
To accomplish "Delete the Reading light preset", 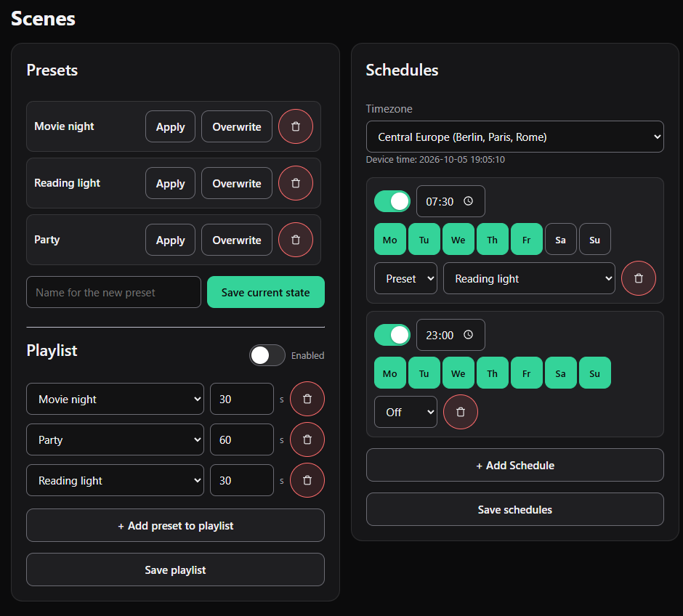I will coord(295,183).
